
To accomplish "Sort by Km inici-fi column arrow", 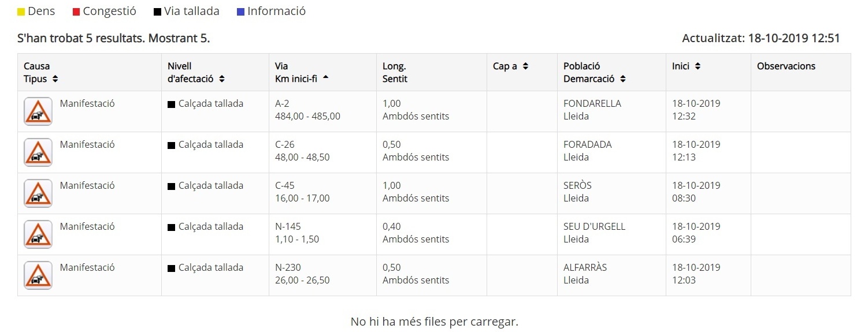I will 326,79.
